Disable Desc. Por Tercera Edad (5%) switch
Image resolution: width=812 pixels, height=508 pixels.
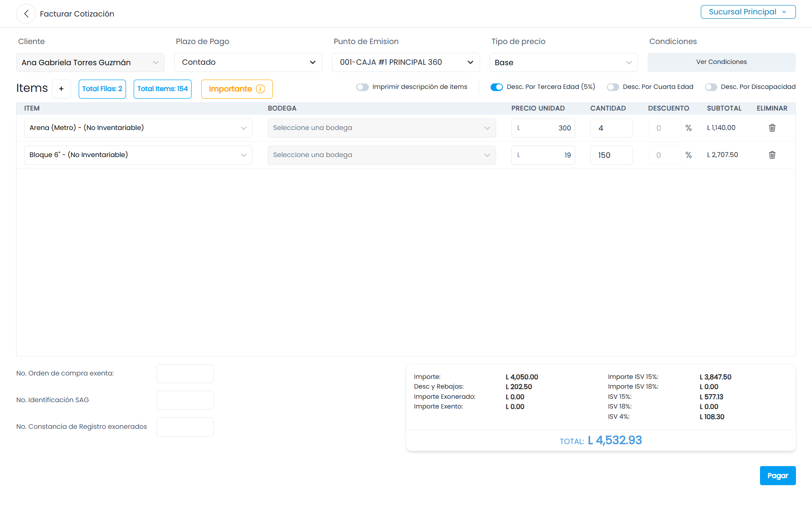click(497, 87)
